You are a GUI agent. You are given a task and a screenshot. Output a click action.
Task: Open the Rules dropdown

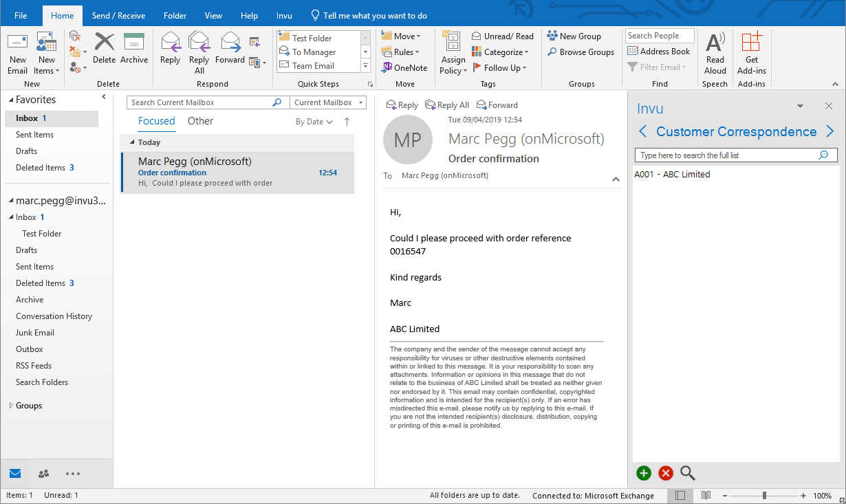click(400, 52)
